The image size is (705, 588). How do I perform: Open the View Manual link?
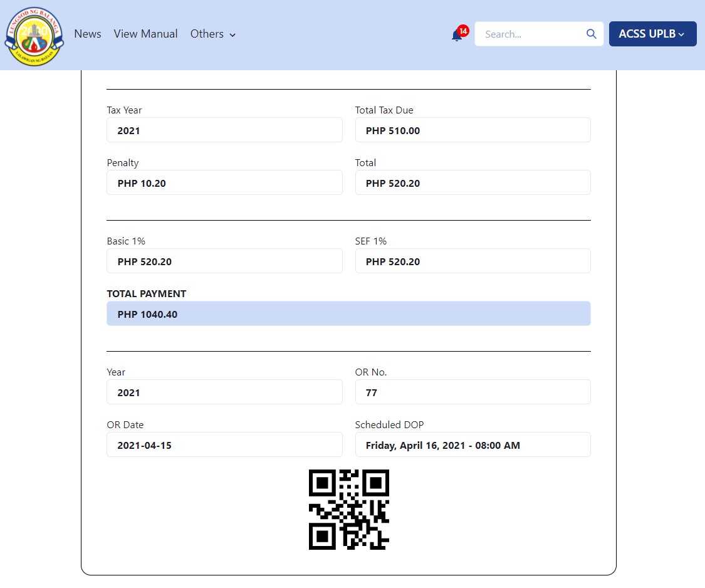pos(145,34)
